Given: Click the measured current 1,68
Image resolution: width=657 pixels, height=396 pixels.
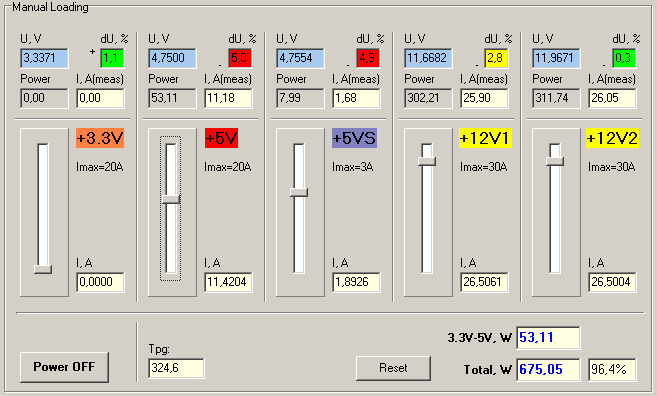Looking at the screenshot, I should coord(357,98).
